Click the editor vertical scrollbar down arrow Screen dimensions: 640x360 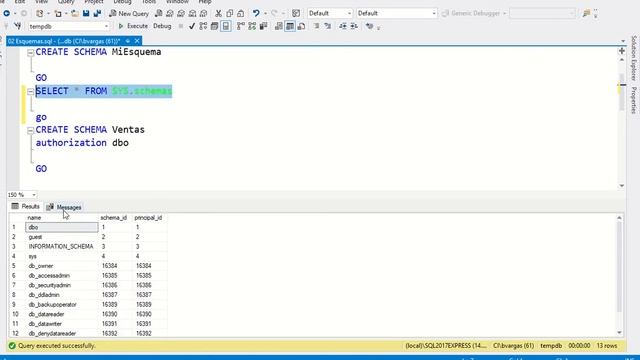point(622,186)
